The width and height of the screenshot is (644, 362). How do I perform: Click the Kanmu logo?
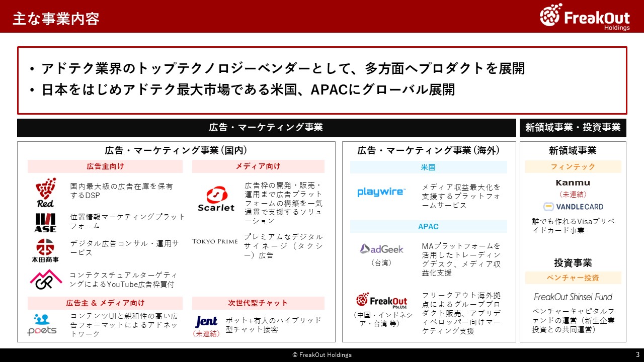[x=573, y=183]
